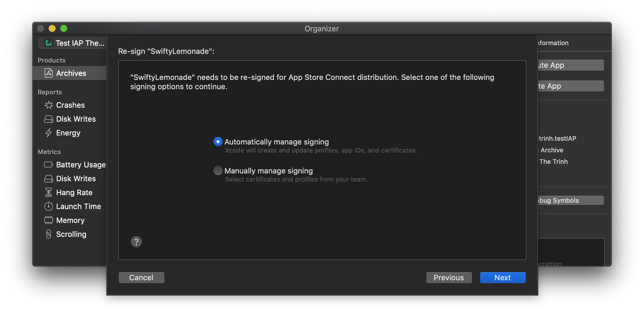Click the Debug Symbols button

(571, 200)
